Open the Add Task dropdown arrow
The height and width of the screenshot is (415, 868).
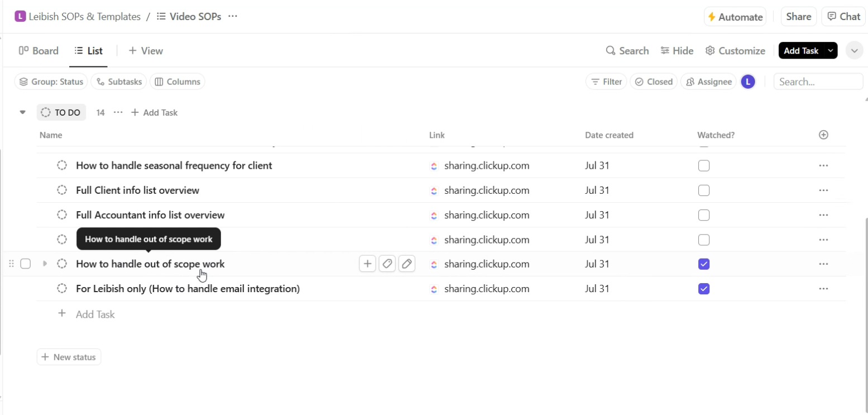(830, 51)
